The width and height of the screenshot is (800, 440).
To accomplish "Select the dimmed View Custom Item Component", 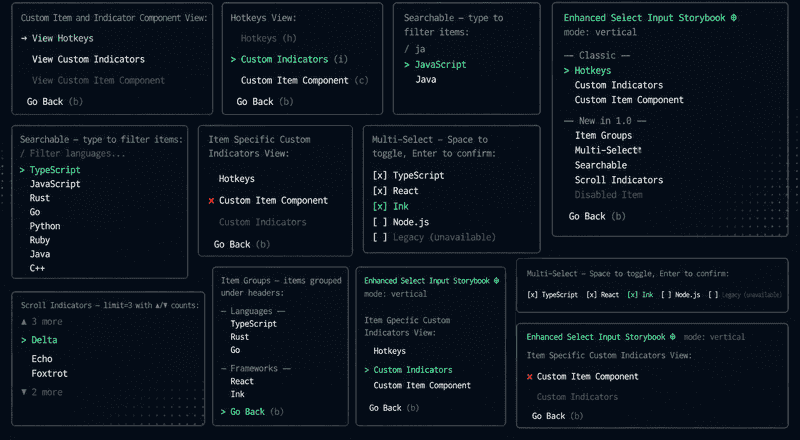I will click(x=98, y=80).
